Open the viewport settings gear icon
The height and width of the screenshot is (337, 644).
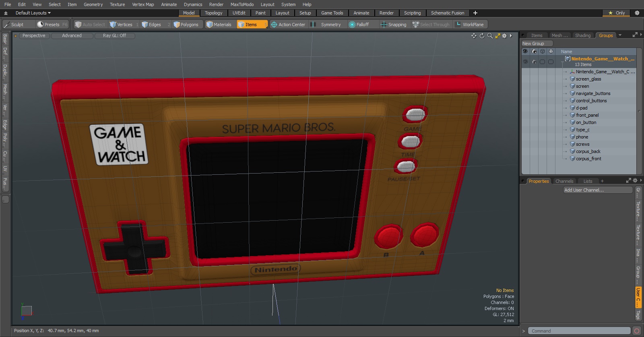click(x=504, y=36)
